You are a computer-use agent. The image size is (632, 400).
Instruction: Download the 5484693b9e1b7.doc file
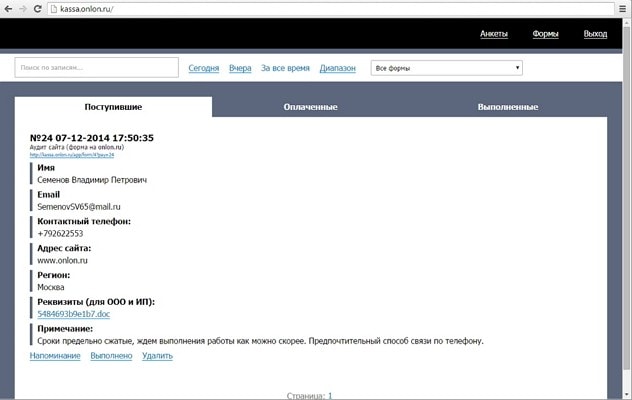[73, 314]
